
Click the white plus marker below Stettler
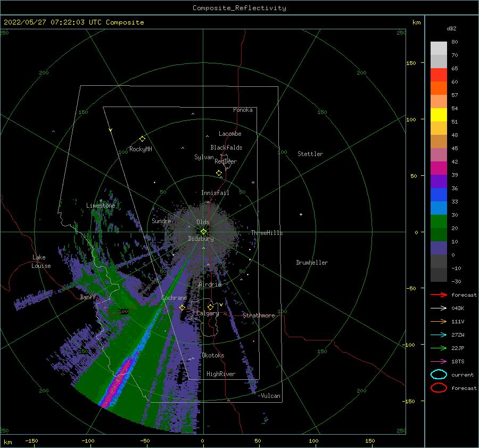[x=301, y=214]
